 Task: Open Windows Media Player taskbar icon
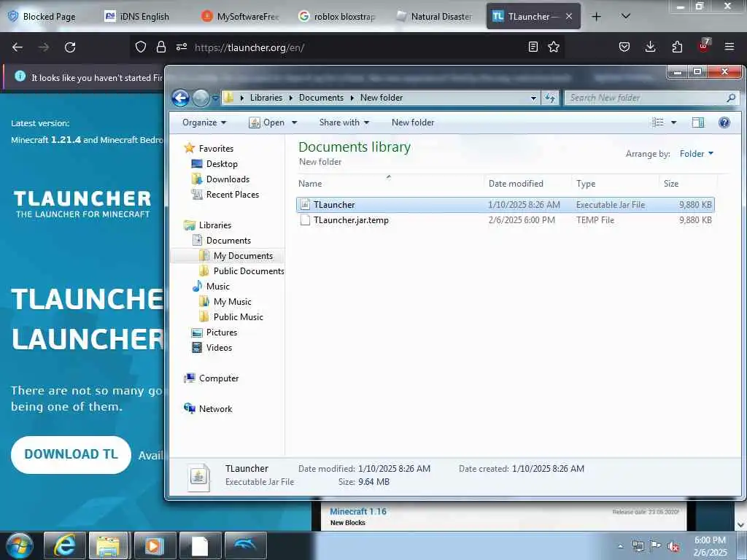tap(155, 545)
